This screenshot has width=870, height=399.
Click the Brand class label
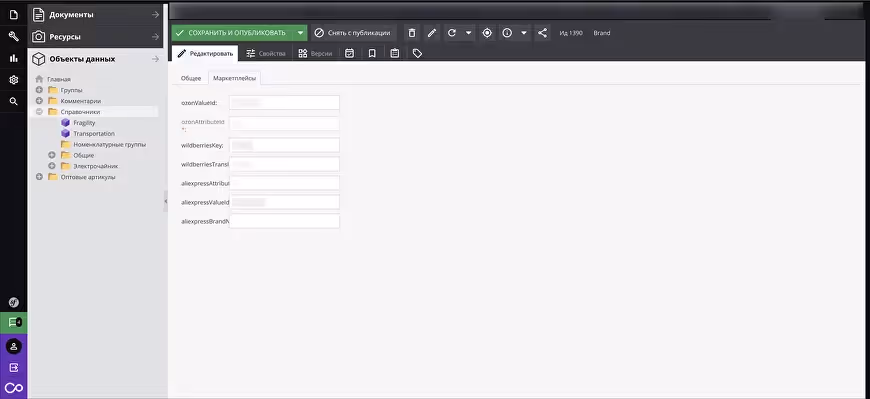pos(601,33)
